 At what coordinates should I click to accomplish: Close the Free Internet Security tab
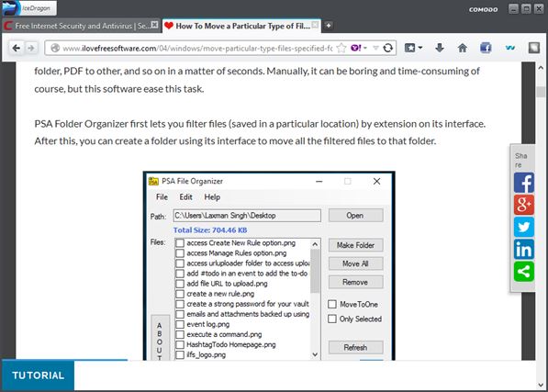tap(154, 25)
